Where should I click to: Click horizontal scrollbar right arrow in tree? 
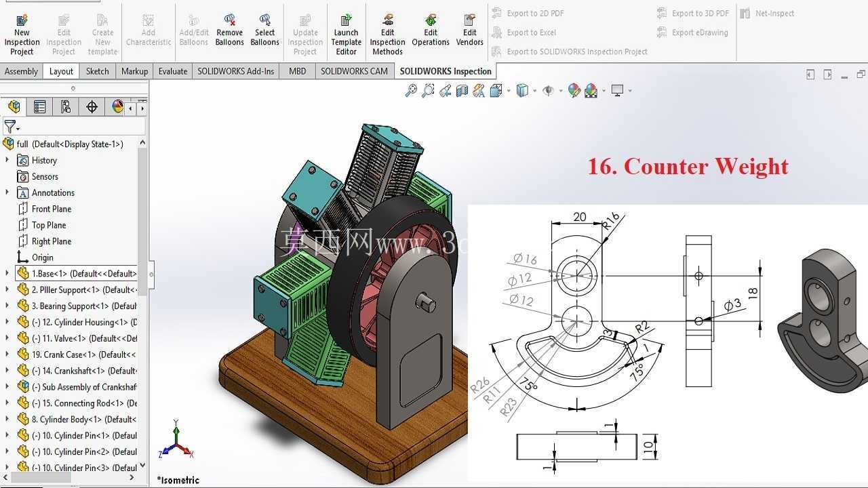coord(132,477)
